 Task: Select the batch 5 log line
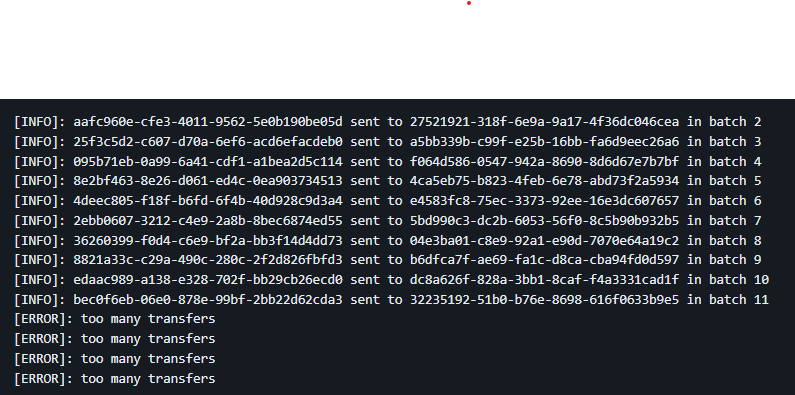click(387, 181)
